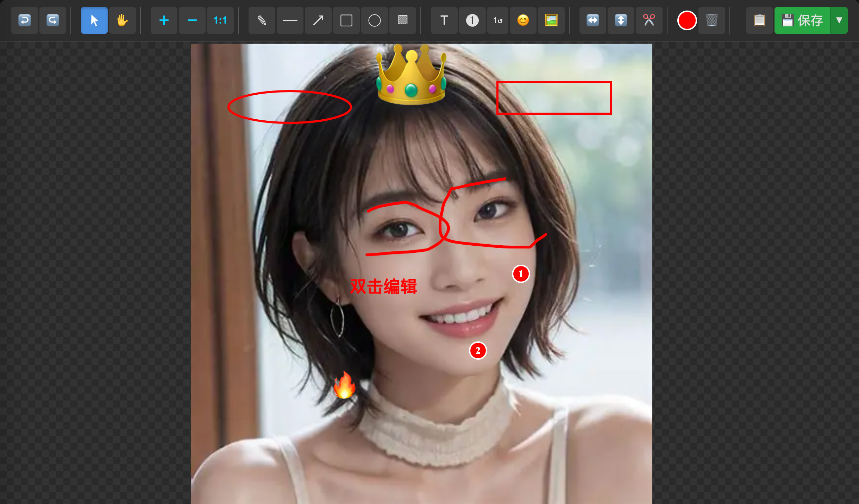
Task: Switch to the Hand pan tool
Action: [x=122, y=20]
